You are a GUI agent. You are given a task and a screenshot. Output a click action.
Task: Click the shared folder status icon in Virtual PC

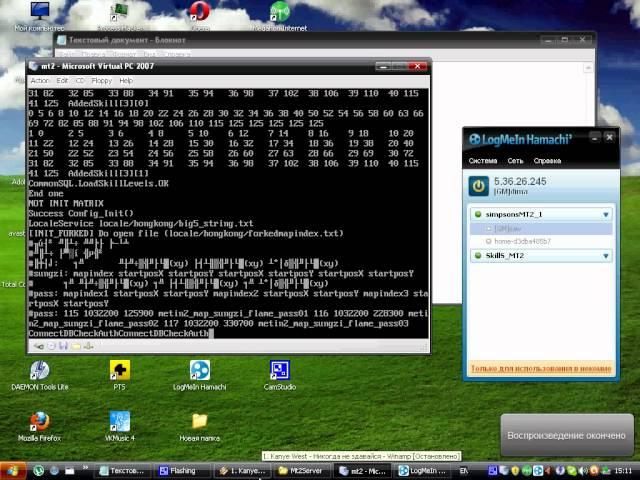[76, 347]
